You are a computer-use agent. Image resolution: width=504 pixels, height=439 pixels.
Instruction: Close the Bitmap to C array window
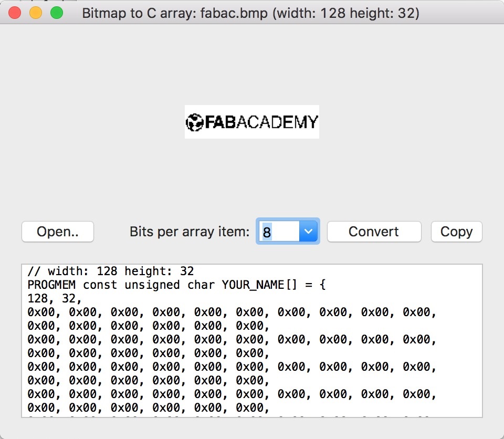[15, 13]
